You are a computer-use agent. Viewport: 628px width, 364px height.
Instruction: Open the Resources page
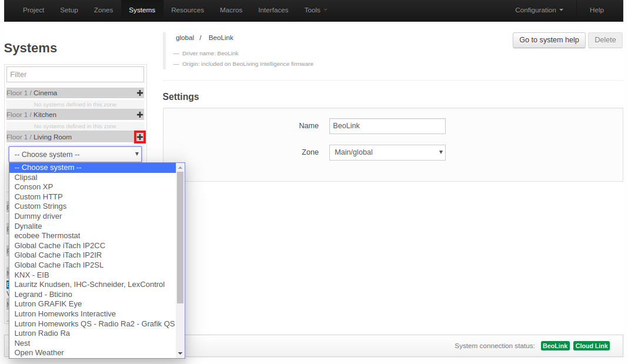coord(188,10)
